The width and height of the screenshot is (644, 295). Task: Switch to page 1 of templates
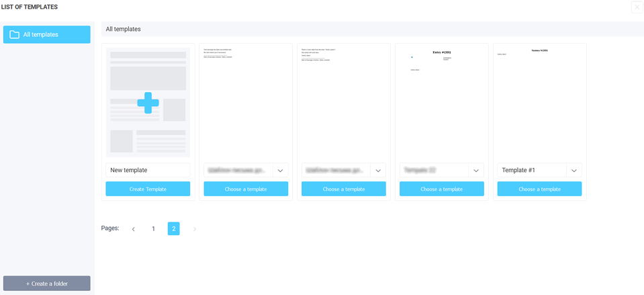click(153, 229)
